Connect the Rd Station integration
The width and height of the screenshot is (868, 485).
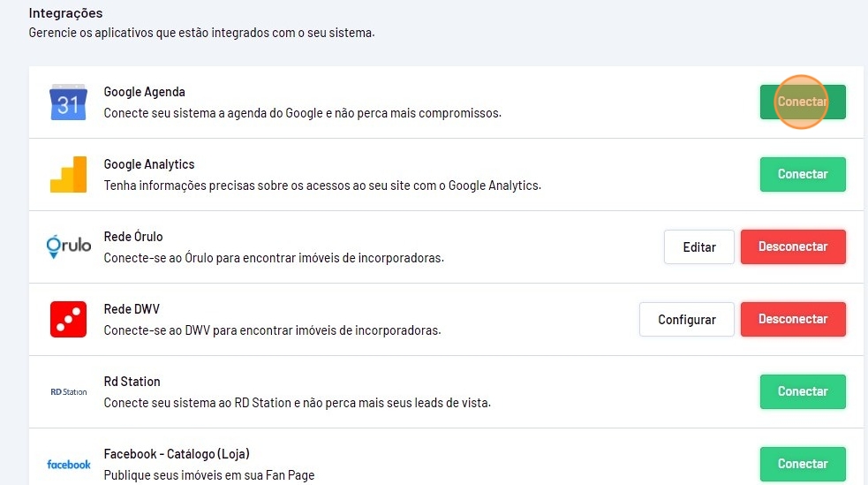pyautogui.click(x=803, y=391)
